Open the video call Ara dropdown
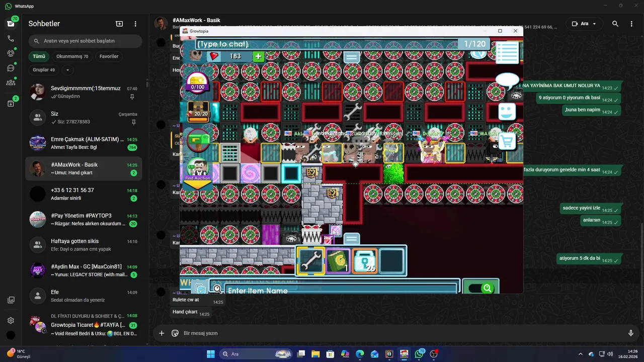Screen dimensions: 644x362 pos(584,24)
